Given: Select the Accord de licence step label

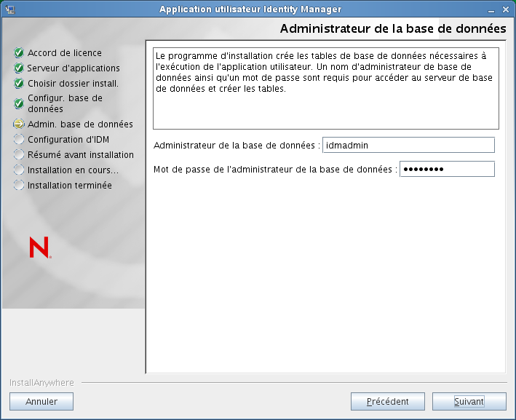Looking at the screenshot, I should pyautogui.click(x=65, y=52).
